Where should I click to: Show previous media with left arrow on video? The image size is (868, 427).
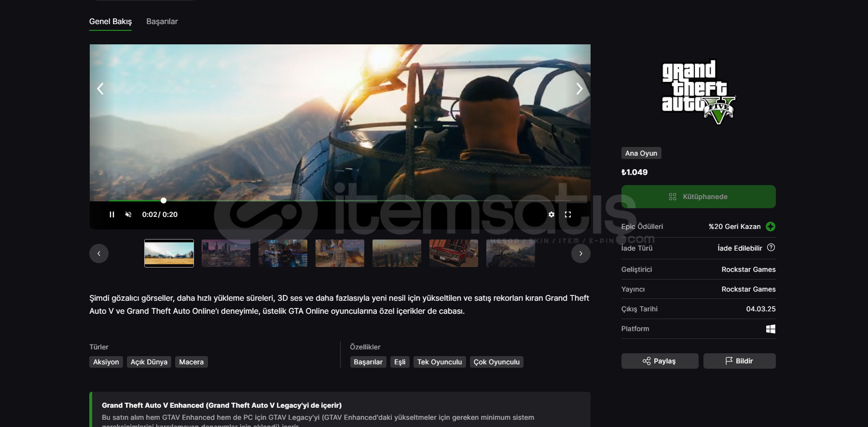(100, 89)
